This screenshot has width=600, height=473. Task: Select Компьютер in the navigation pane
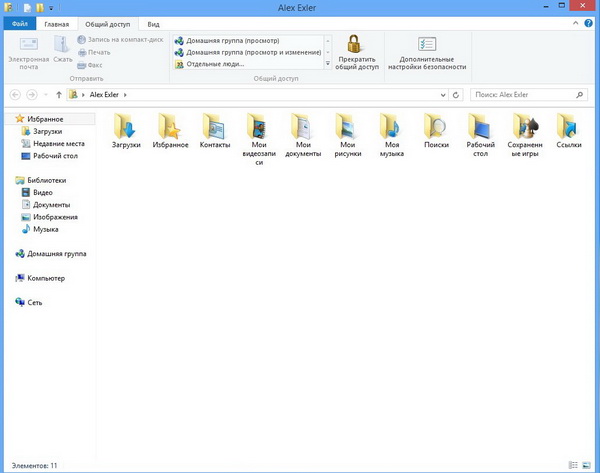[x=46, y=278]
